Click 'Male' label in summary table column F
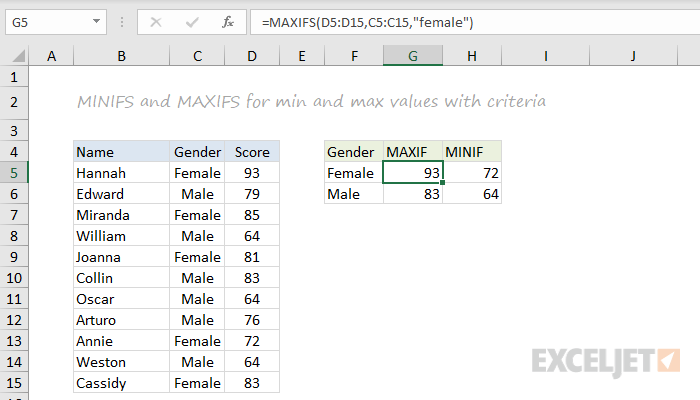This screenshot has width=700, height=400. 354,194
